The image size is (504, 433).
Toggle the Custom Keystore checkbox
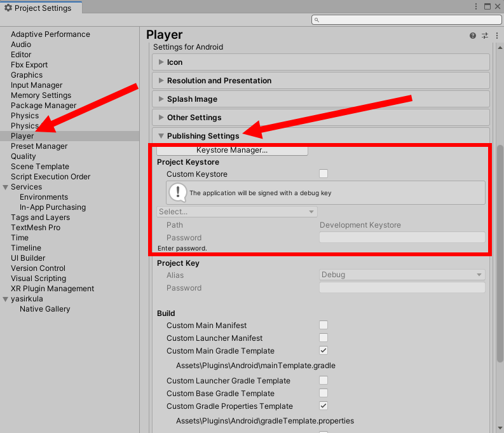point(324,174)
